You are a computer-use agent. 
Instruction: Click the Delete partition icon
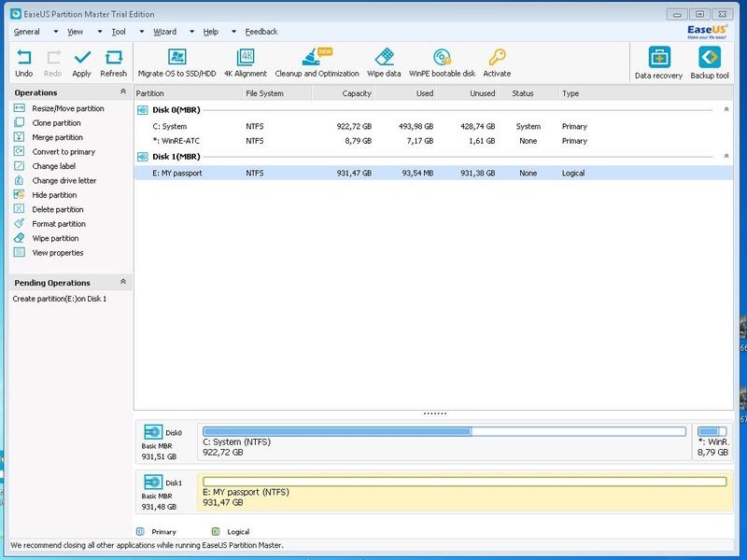(19, 209)
